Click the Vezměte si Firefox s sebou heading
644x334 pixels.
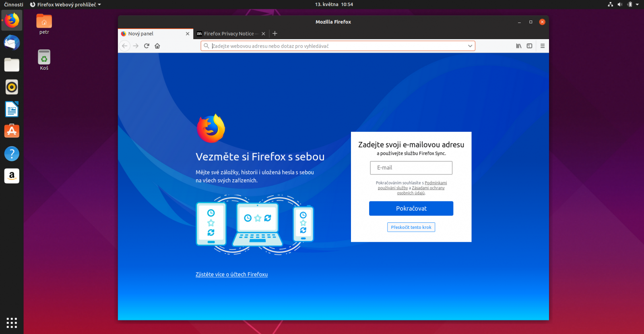pos(260,157)
